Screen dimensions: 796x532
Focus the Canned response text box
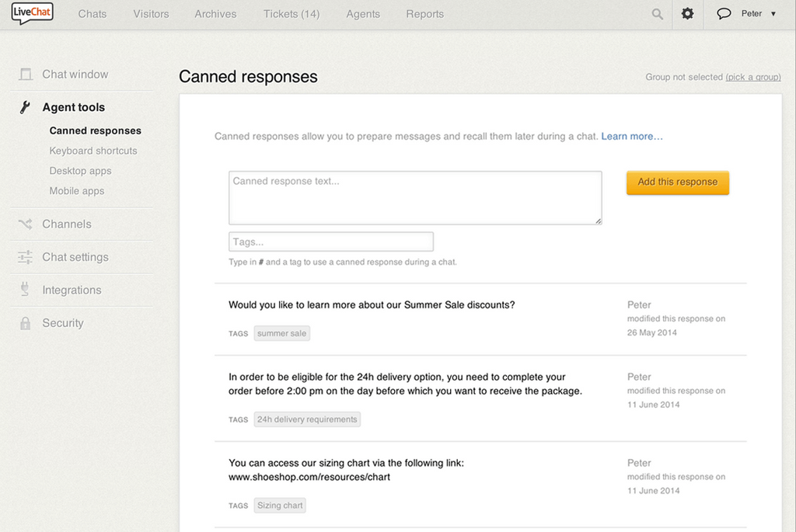pyautogui.click(x=415, y=198)
